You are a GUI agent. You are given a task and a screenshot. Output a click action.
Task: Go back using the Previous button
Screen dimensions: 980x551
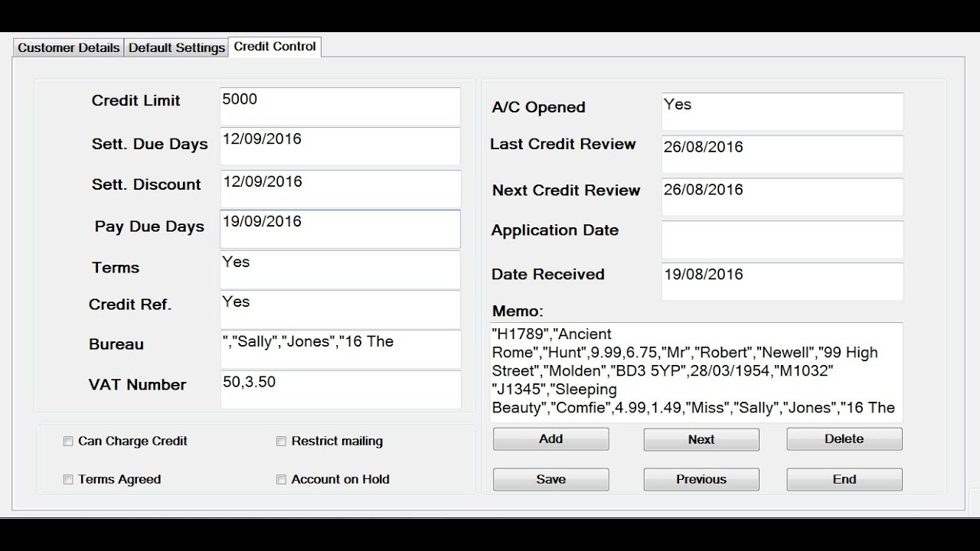[x=701, y=479]
